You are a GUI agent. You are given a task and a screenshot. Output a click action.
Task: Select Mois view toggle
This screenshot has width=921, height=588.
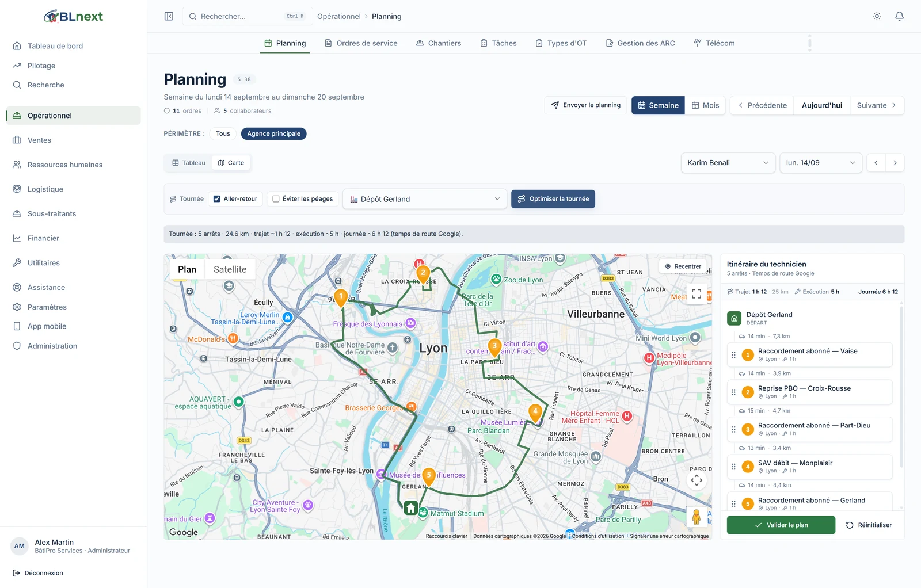point(705,105)
